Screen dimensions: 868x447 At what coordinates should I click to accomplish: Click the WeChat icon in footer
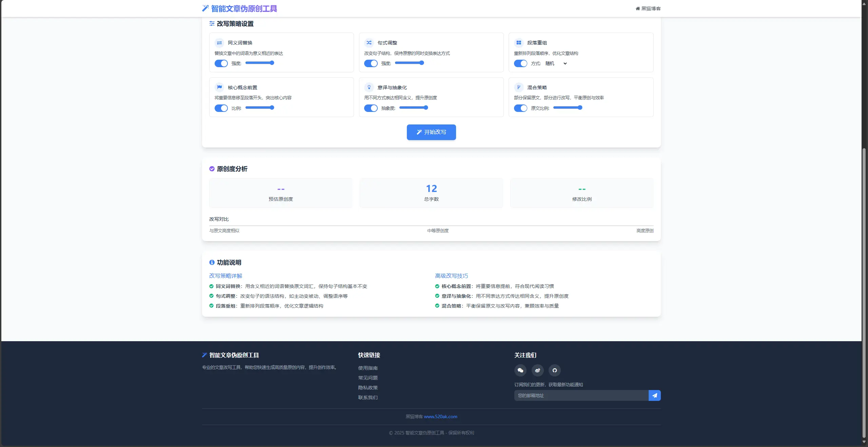520,370
